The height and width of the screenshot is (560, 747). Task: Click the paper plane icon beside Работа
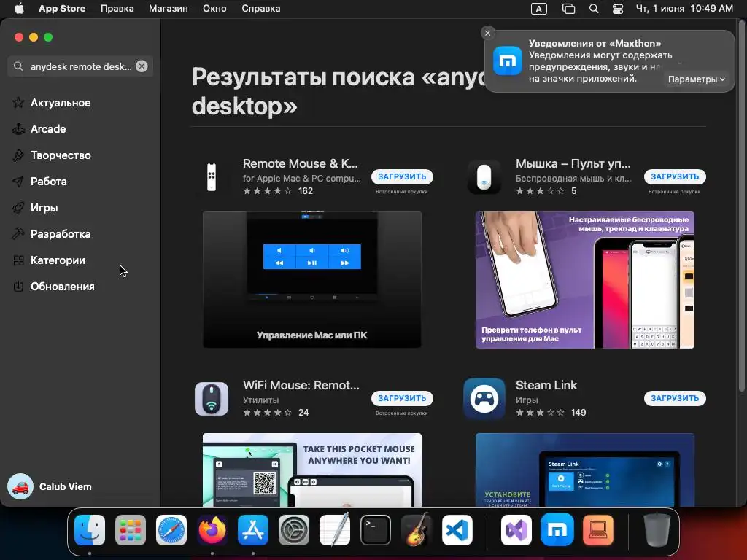pyautogui.click(x=18, y=181)
